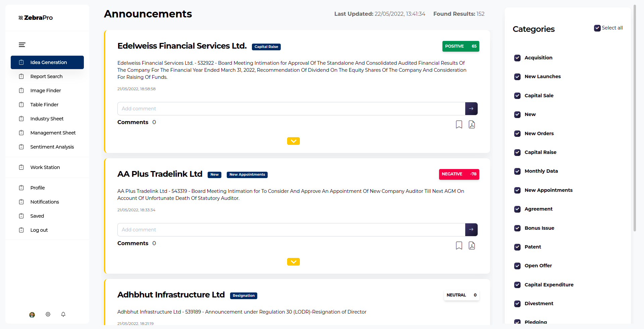The width and height of the screenshot is (644, 329).
Task: Click the Capital Raise tag on Edelweiss
Action: click(266, 47)
